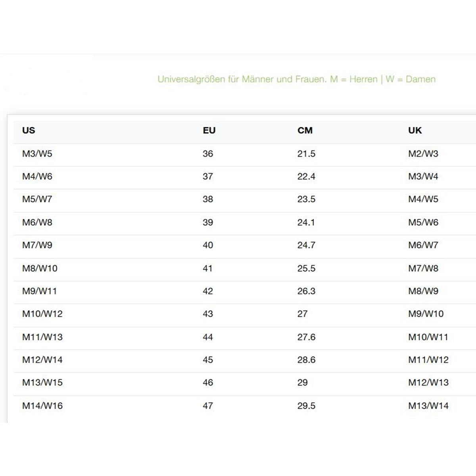Screen dimensions: 476x476
Task: Click UK size M5/W6 cell
Action: [423, 223]
